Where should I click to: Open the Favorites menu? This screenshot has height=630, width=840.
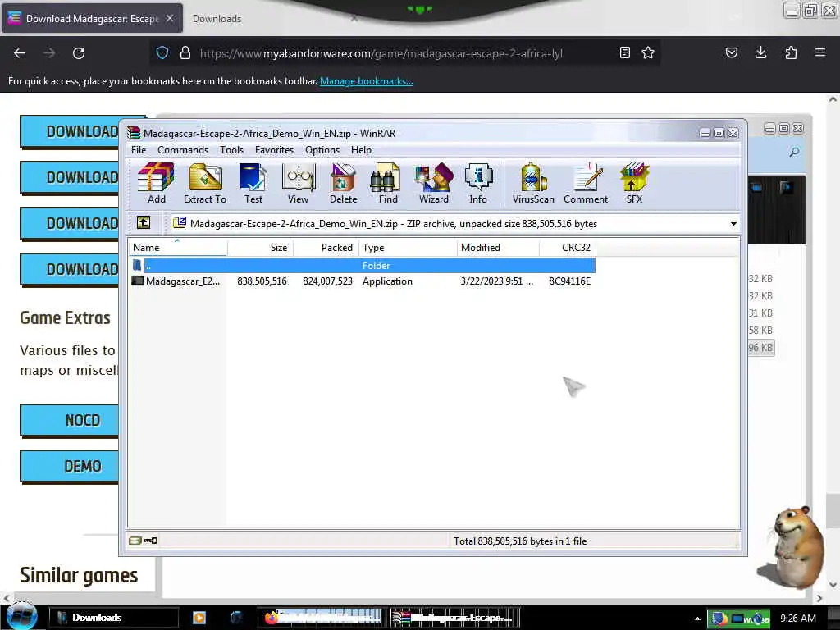click(274, 150)
